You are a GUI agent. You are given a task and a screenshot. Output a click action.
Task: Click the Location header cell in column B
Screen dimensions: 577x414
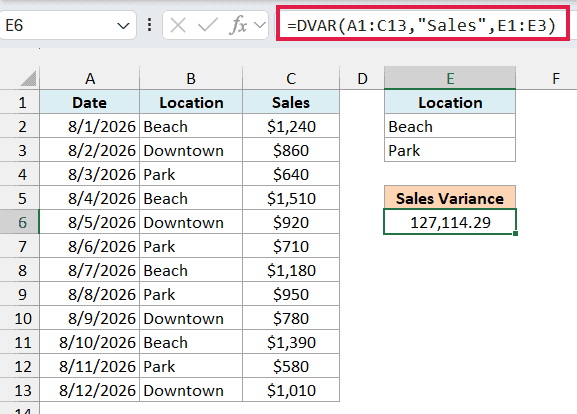tap(191, 102)
